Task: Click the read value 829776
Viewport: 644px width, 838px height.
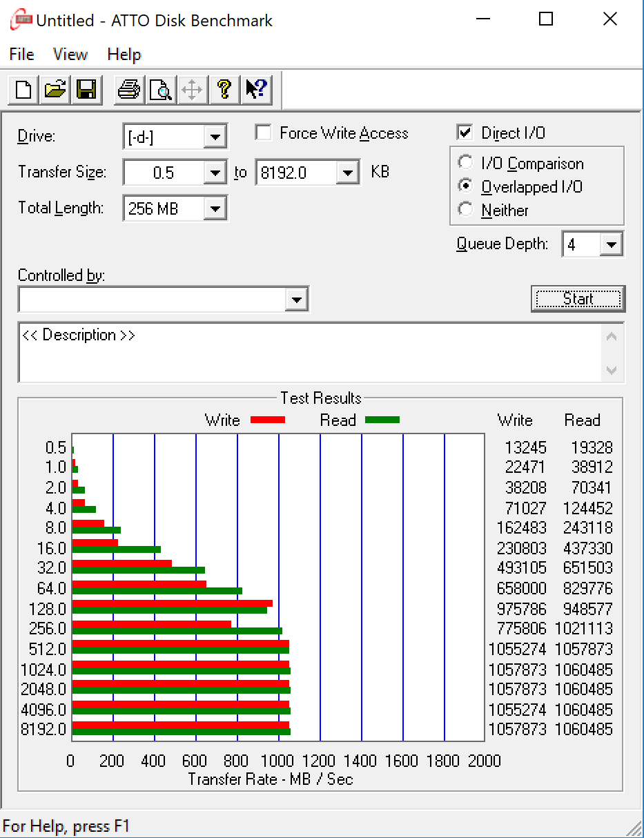Action: [x=587, y=588]
